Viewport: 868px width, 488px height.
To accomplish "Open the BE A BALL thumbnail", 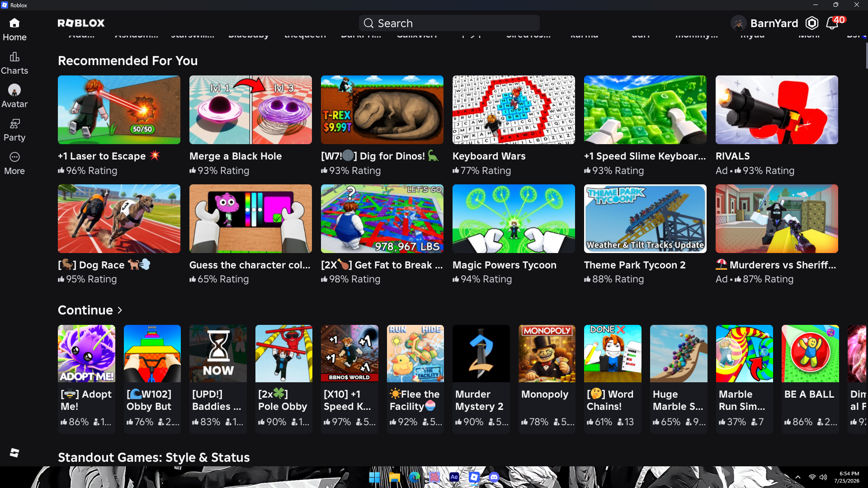I will pyautogui.click(x=810, y=353).
